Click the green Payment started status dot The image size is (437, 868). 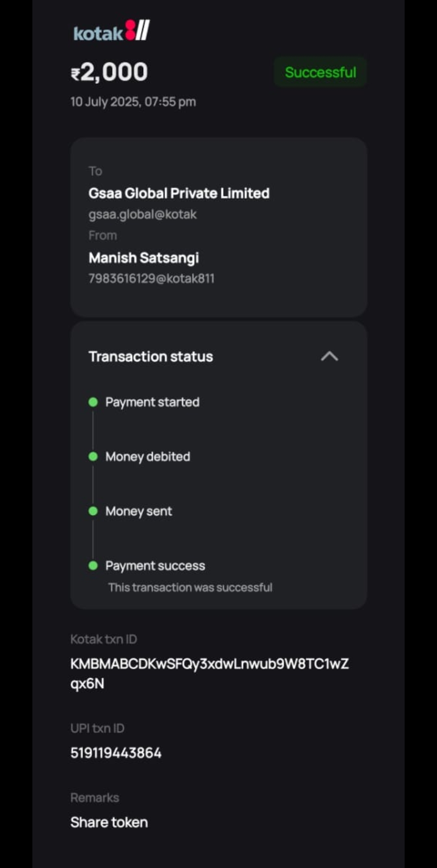pos(93,402)
